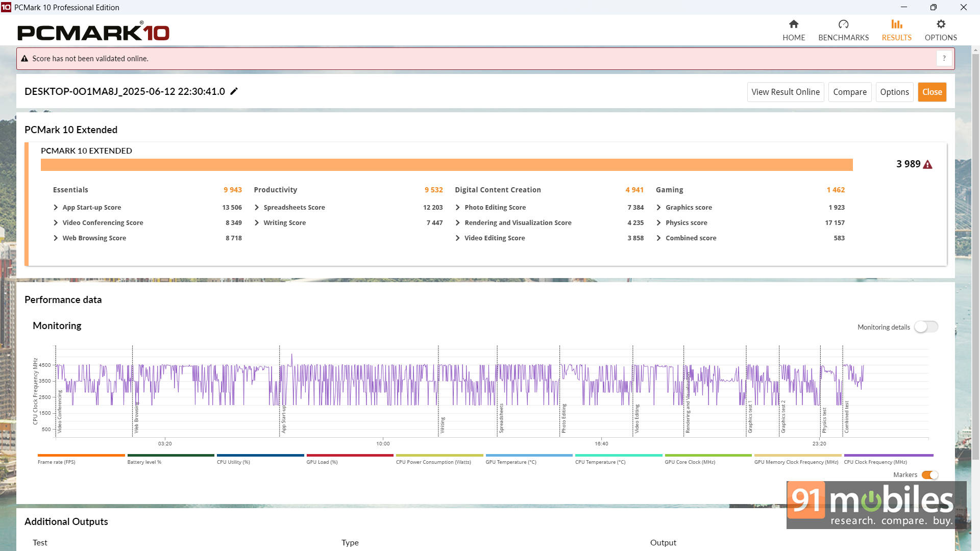Expand Web Browsing Score details
Screen dimensions: 980x551
[56, 238]
